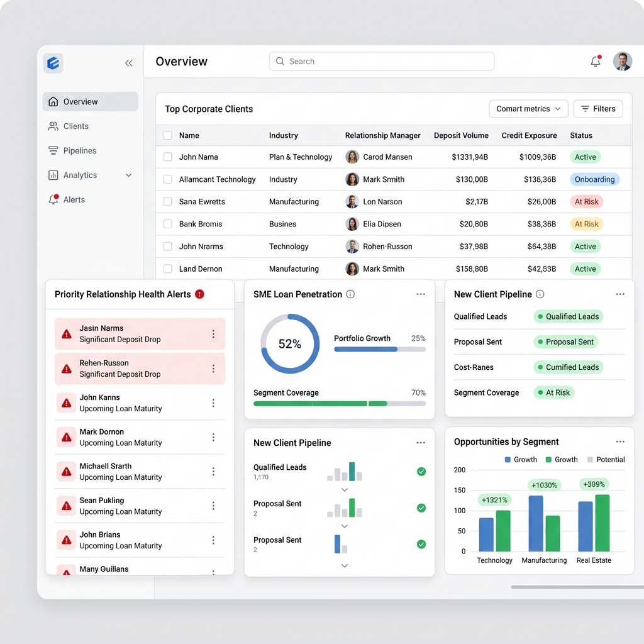The width and height of the screenshot is (644, 644).
Task: Click the magnifier icon in search bar
Action: pos(280,61)
